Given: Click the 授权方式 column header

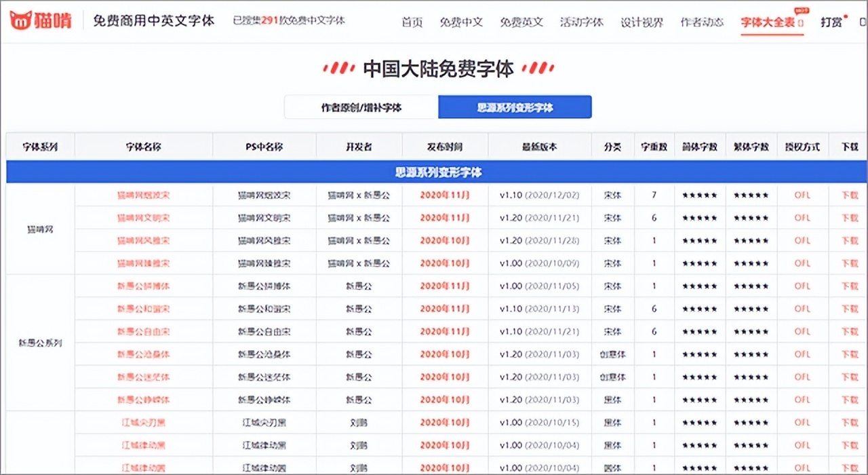Looking at the screenshot, I should [x=802, y=147].
